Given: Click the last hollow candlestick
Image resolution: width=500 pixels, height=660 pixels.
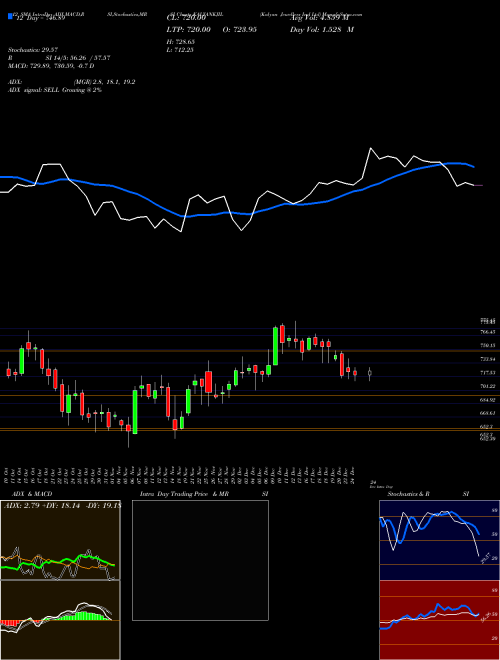Looking at the screenshot, I should tap(370, 373).
